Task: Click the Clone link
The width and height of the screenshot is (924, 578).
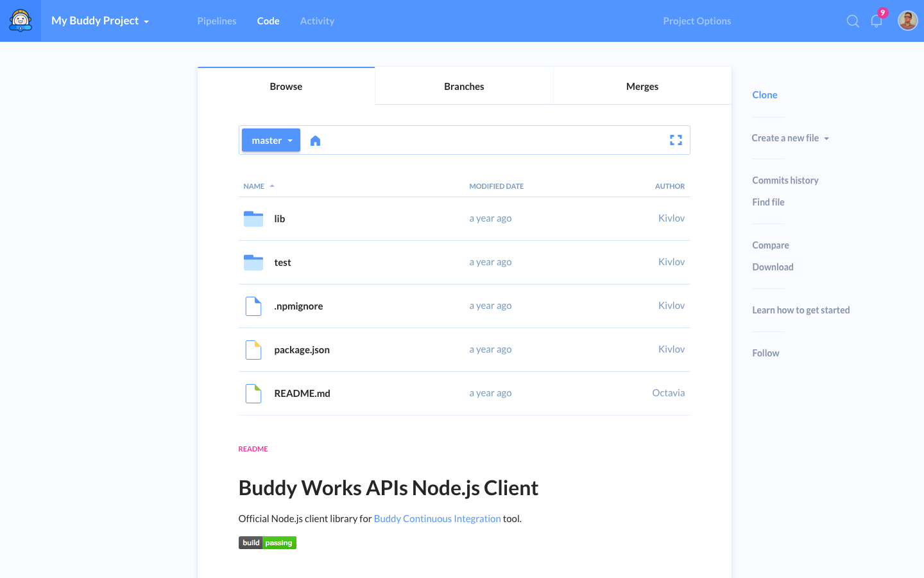Action: [765, 95]
